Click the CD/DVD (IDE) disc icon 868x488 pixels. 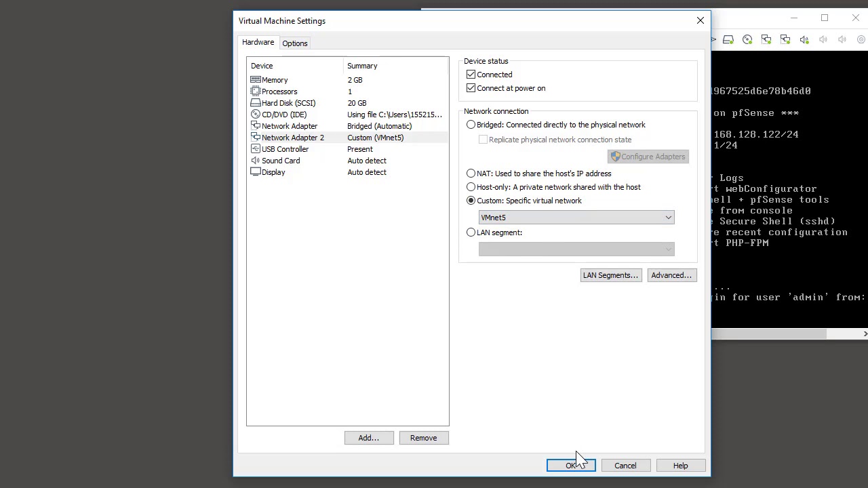pos(256,115)
